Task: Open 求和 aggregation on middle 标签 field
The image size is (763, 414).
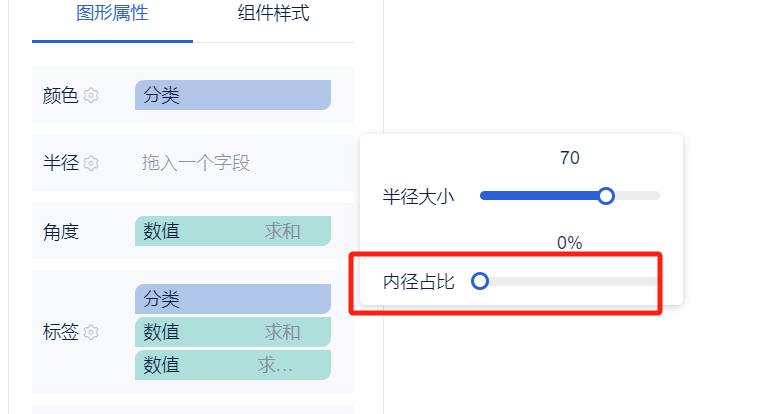Action: [x=283, y=332]
